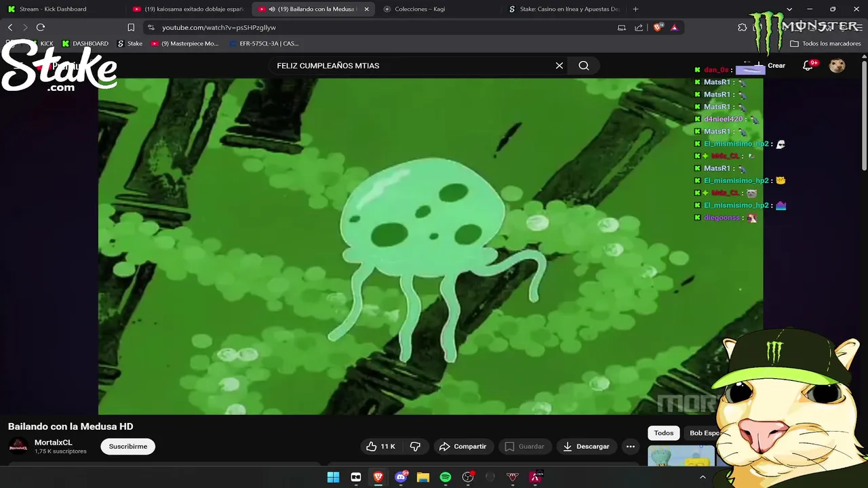Open the MortalxCL channel name link
The height and width of the screenshot is (488, 868).
(54, 443)
